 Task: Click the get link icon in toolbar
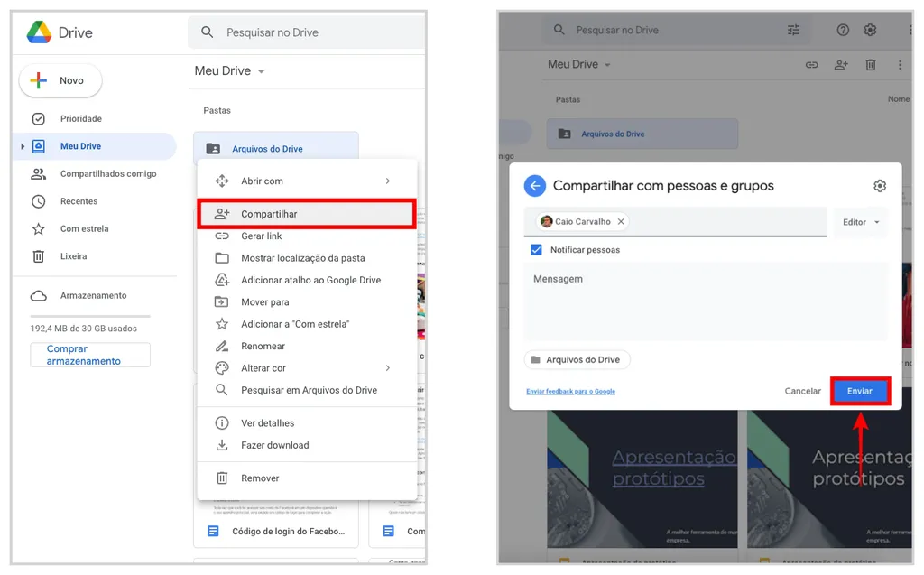click(x=811, y=65)
